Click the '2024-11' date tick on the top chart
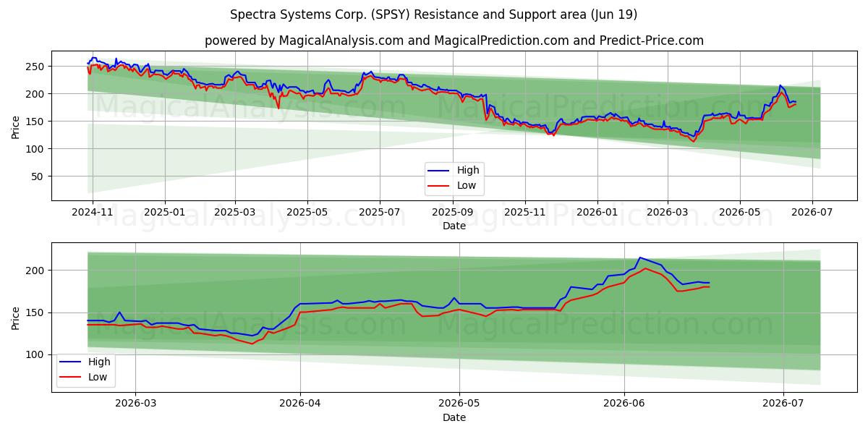 93,213
